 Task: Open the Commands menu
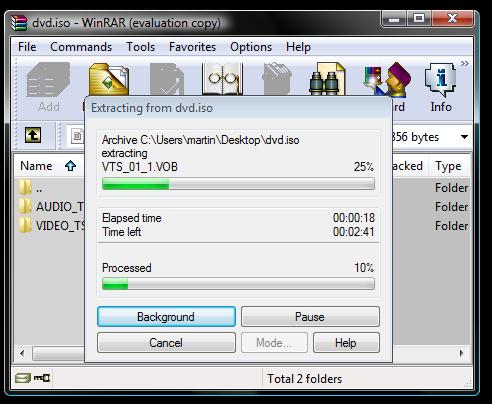coord(81,47)
